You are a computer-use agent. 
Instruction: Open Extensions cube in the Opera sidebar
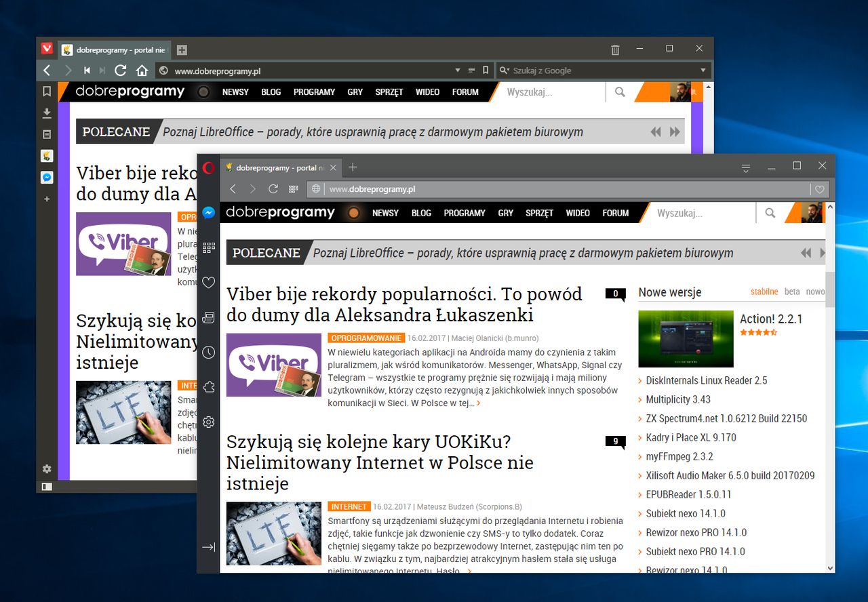[x=209, y=387]
